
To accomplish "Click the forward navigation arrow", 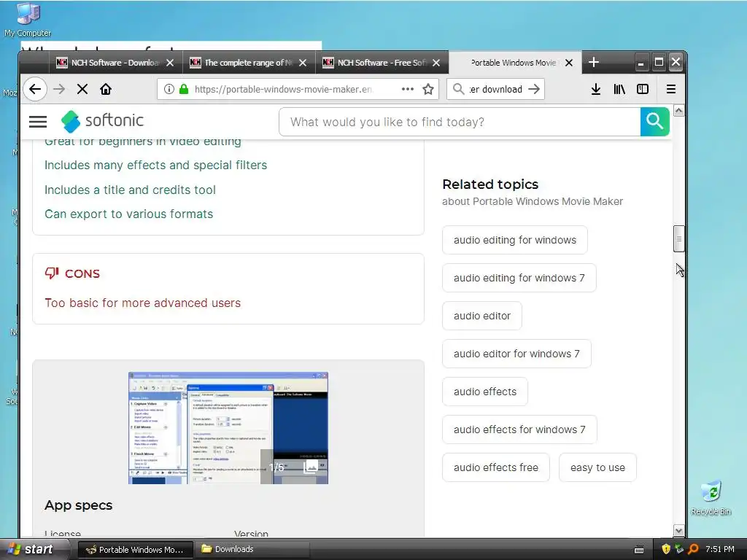I will click(x=58, y=89).
